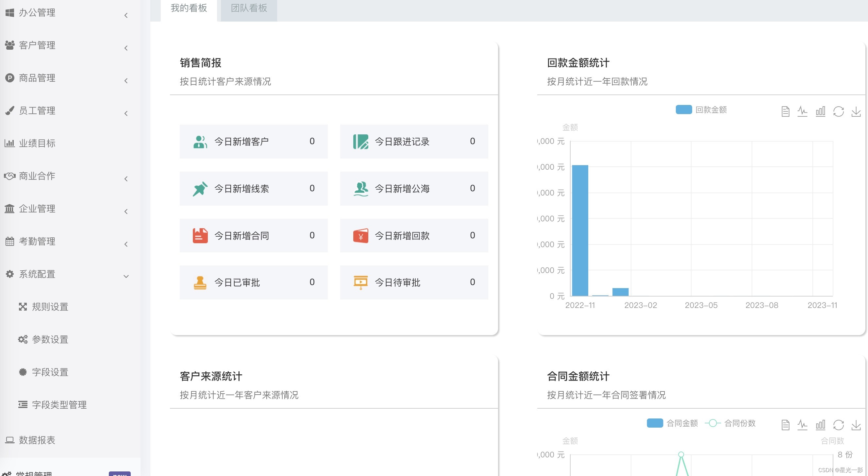Switch to the 团队看板 tab
The height and width of the screenshot is (476, 868).
249,8
